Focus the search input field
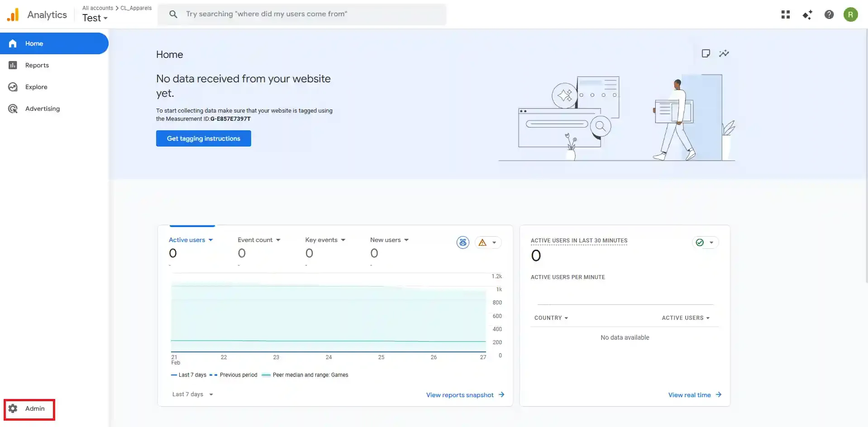The height and width of the screenshot is (427, 868). 302,14
